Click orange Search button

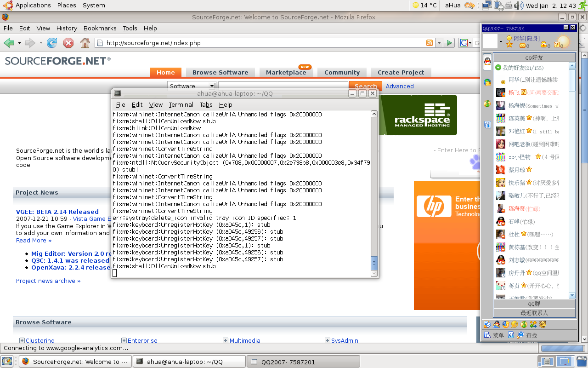click(366, 86)
